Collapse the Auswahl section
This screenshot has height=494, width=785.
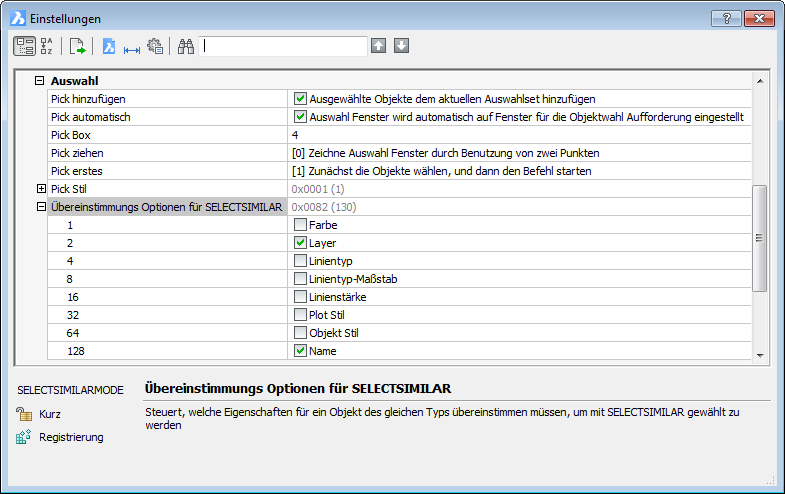pos(40,81)
